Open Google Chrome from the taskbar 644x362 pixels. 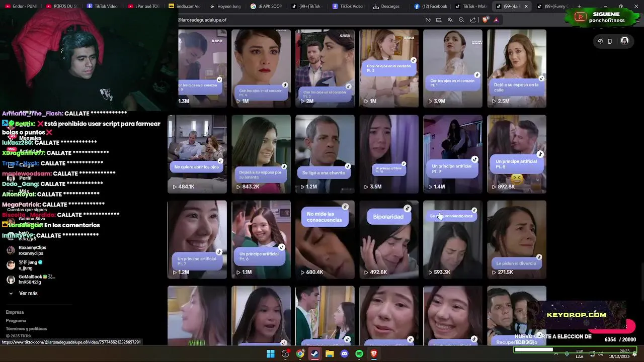tap(300, 354)
